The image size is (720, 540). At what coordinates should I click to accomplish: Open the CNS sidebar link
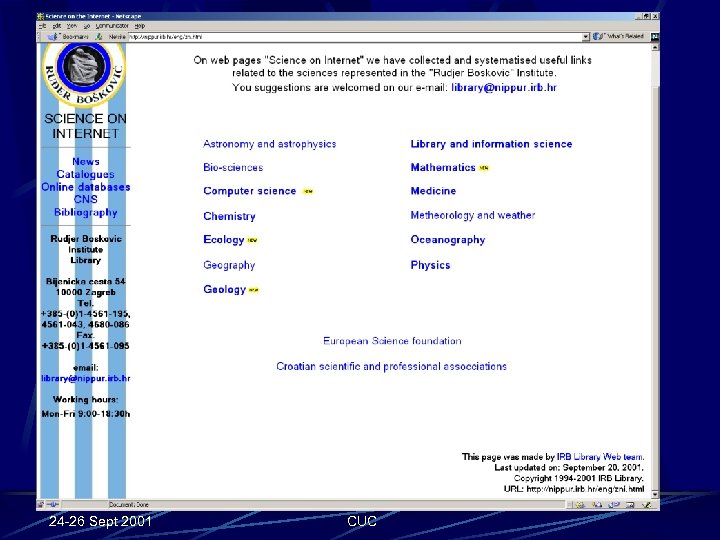(86, 199)
